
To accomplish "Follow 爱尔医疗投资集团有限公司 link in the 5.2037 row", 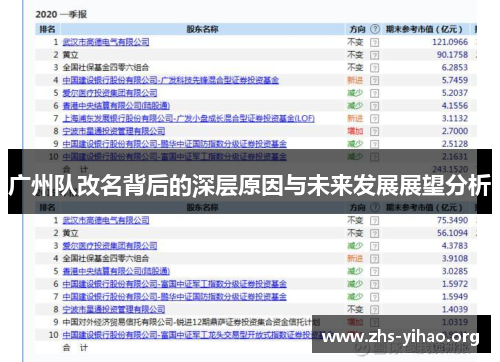I will click(110, 93).
